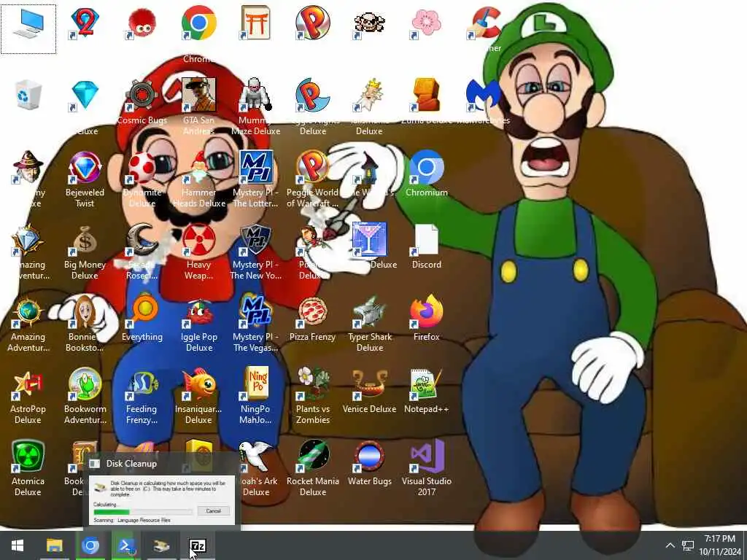747x560 pixels.
Task: Open the Recycle Bin icon
Action: coord(28,96)
